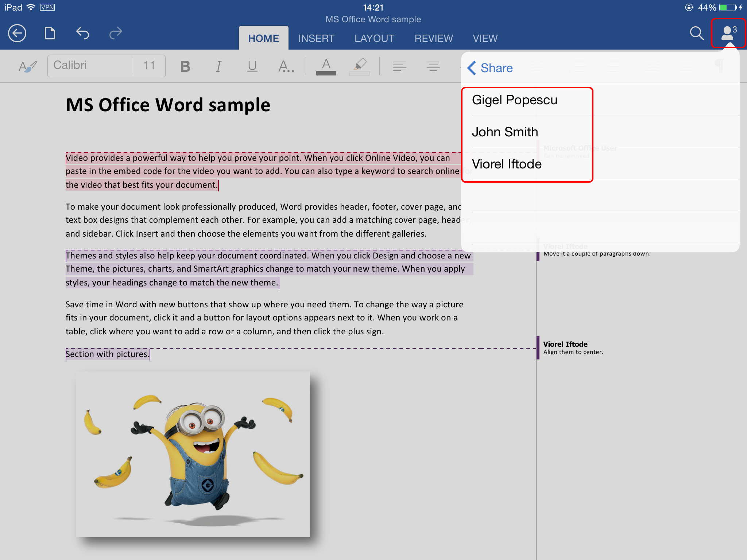This screenshot has width=747, height=560.
Task: Change the font size 11 field
Action: (149, 66)
